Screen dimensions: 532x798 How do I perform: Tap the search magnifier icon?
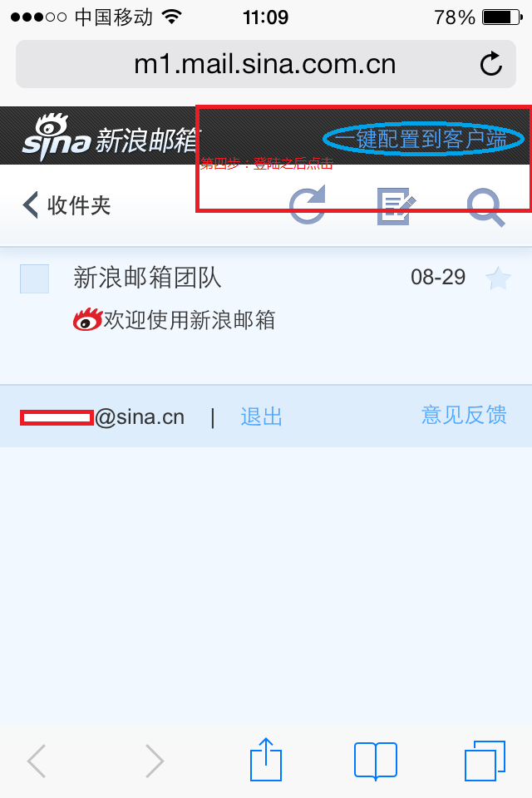point(485,207)
